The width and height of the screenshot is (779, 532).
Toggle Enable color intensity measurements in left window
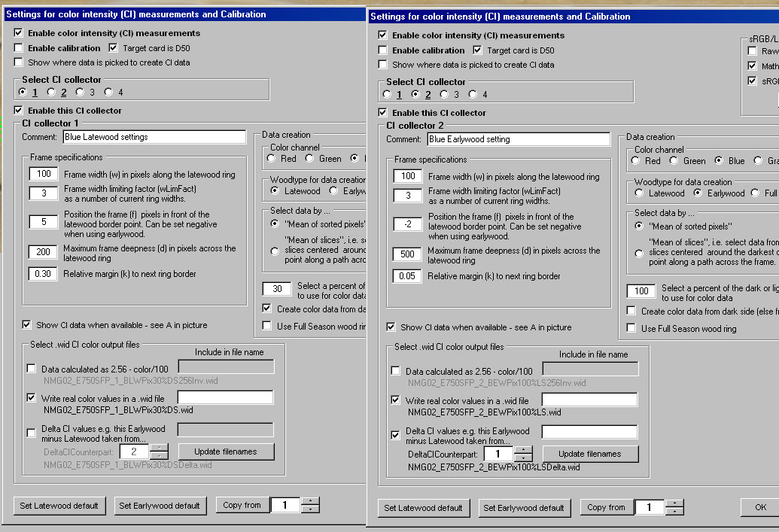pyautogui.click(x=18, y=33)
